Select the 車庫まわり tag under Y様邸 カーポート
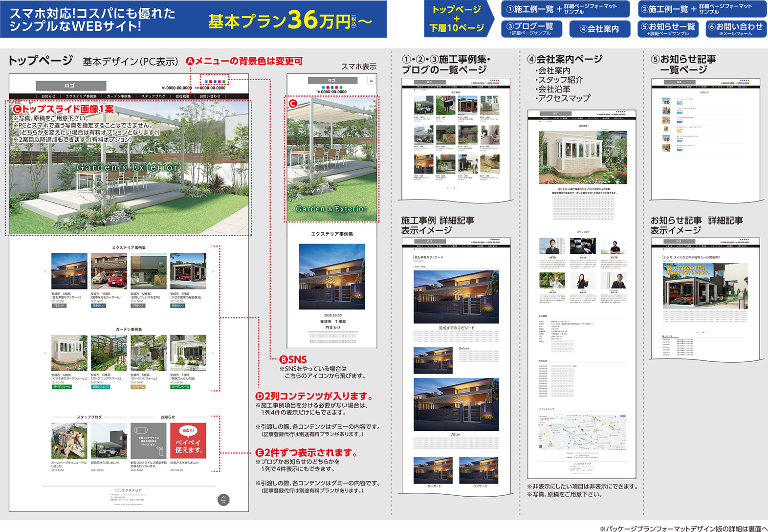768x532 pixels. click(x=98, y=306)
